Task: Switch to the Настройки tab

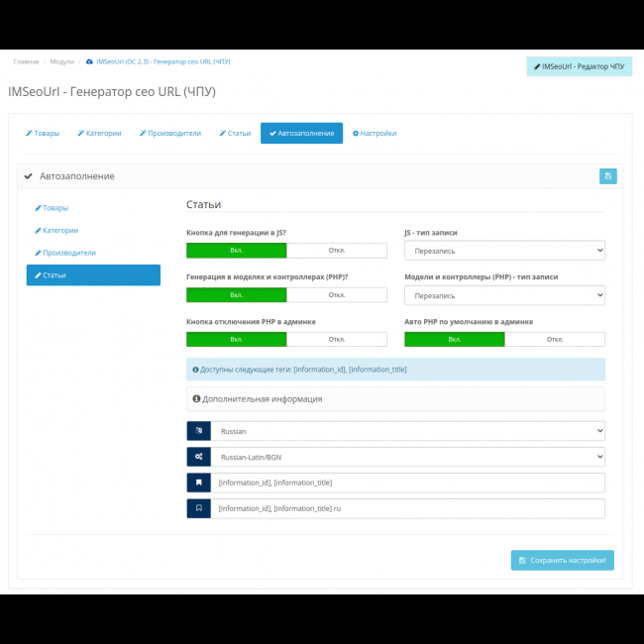Action: [x=375, y=133]
